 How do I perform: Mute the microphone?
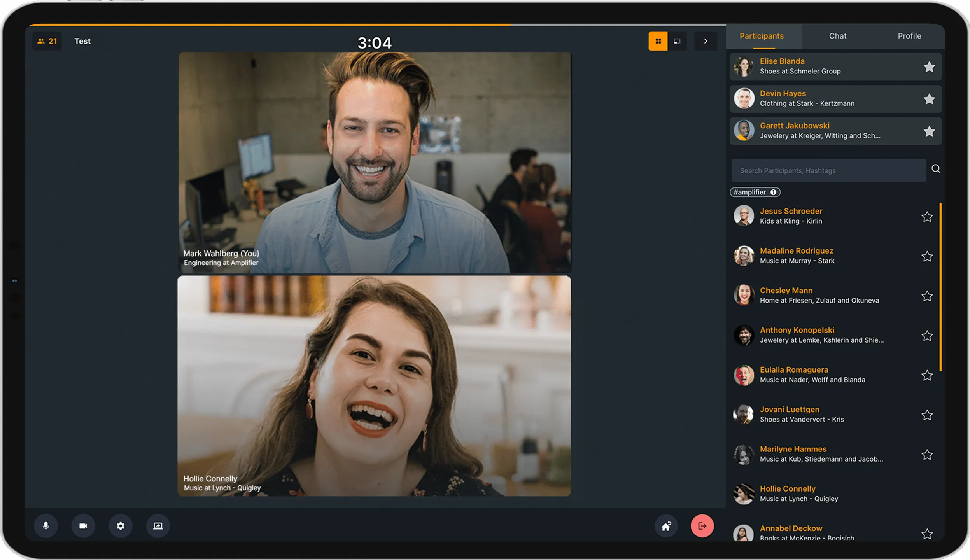coord(46,526)
